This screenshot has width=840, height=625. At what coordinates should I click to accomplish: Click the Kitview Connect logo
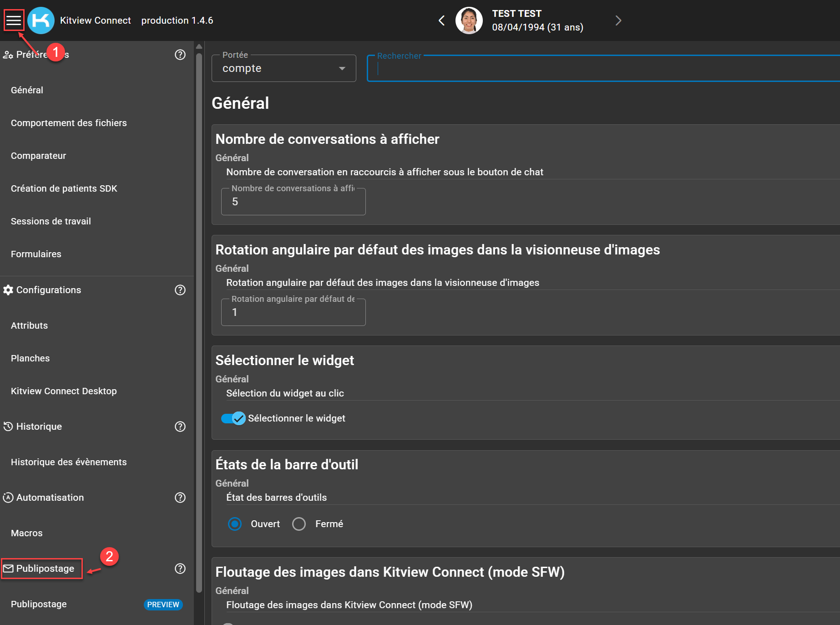tap(41, 20)
